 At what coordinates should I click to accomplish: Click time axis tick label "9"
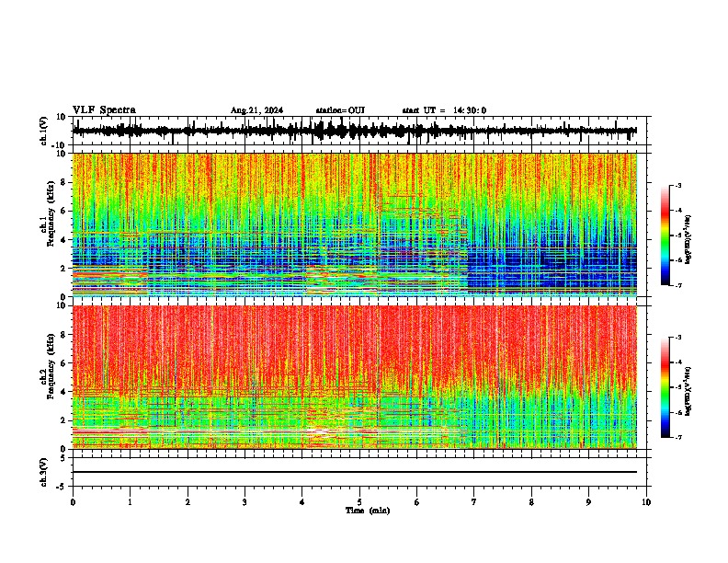pyautogui.click(x=588, y=502)
